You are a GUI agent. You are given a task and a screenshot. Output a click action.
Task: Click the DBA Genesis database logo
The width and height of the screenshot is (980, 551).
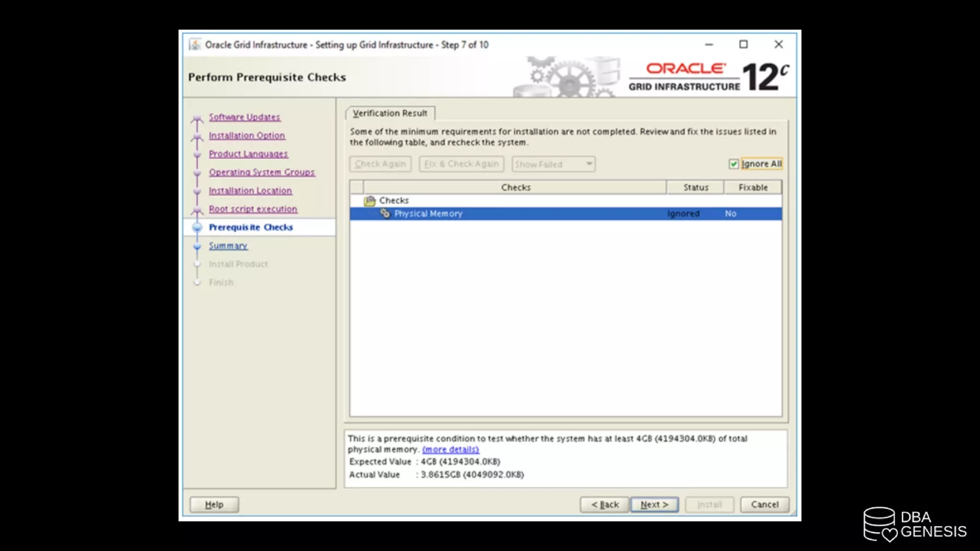[x=880, y=524]
